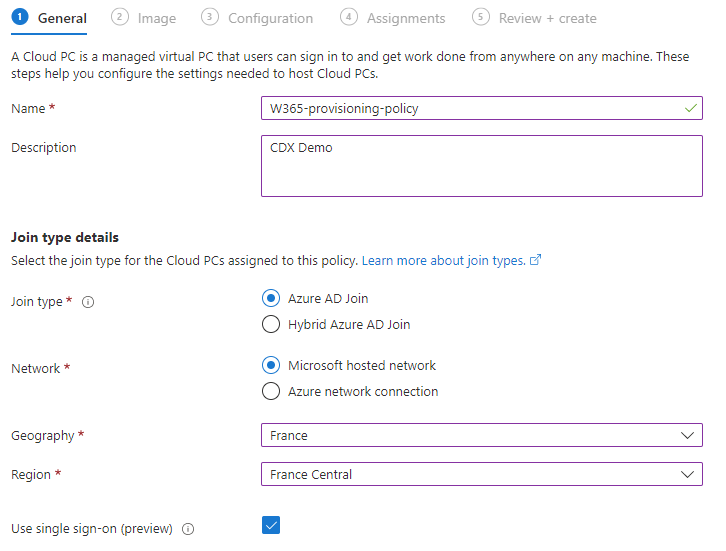Click the green checkmark in Name field
The image size is (726, 551).
point(691,108)
